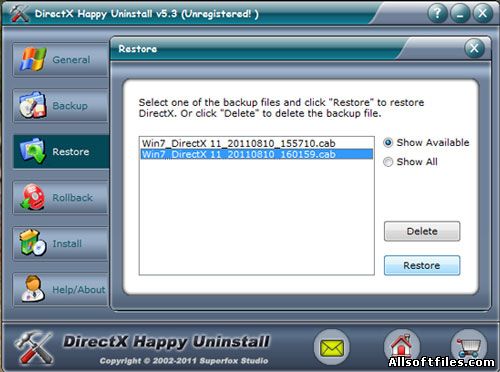Click the Windows flag General icon
Viewport: 500px width, 372px height.
(32, 59)
